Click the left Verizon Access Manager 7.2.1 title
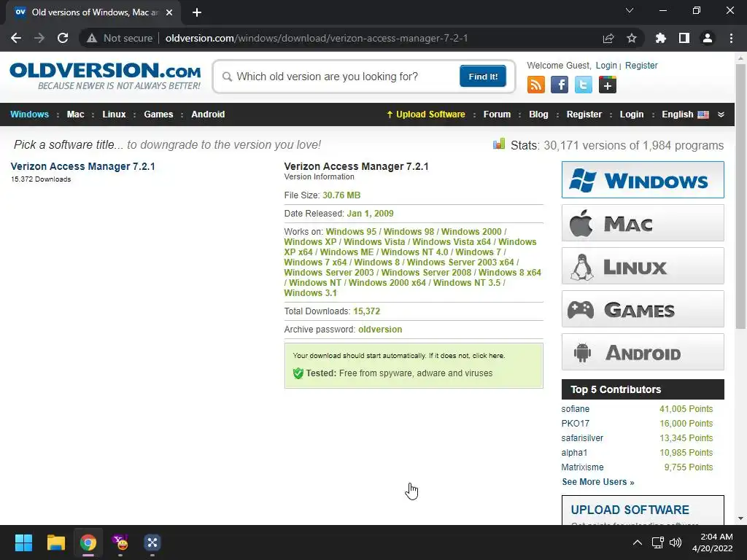Screen dimensions: 747x560 (x=83, y=166)
